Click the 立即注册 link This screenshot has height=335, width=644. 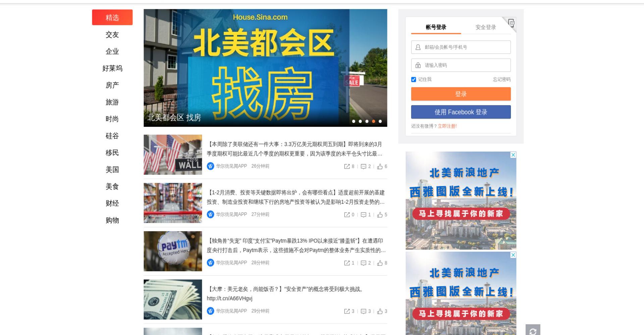pos(447,126)
